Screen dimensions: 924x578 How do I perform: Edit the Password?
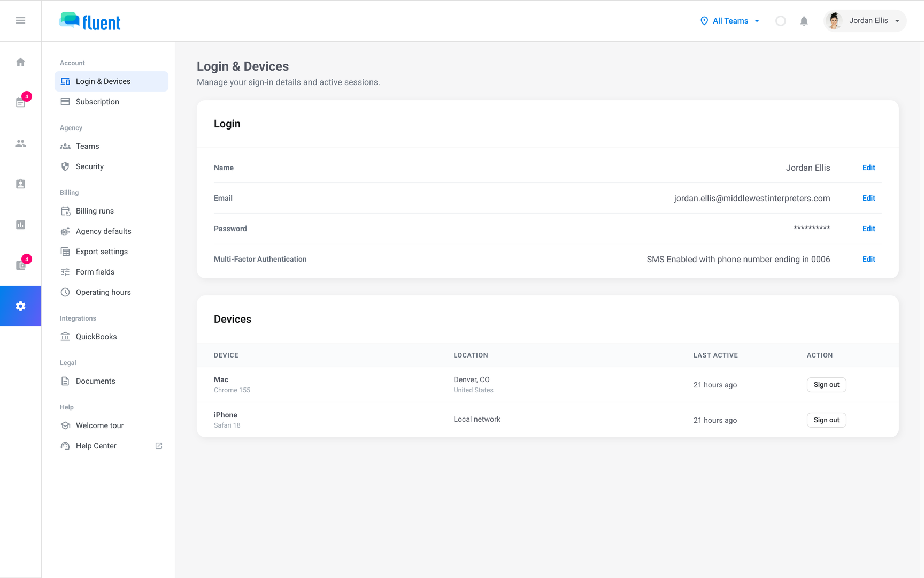868,229
